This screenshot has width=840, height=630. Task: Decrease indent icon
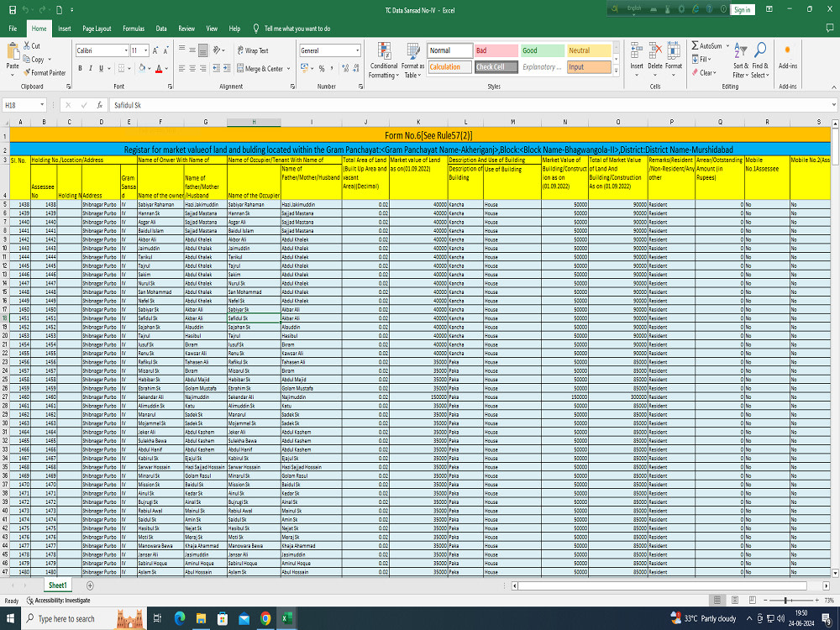pos(217,68)
